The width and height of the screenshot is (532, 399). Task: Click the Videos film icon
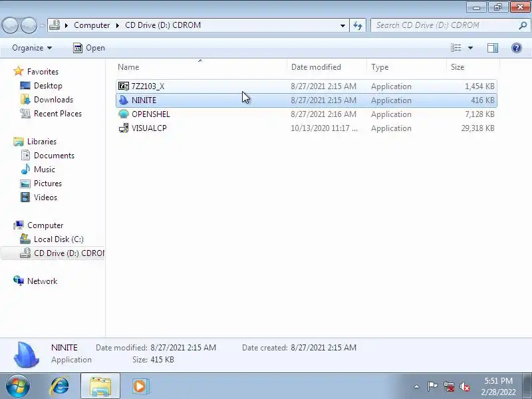pos(25,197)
